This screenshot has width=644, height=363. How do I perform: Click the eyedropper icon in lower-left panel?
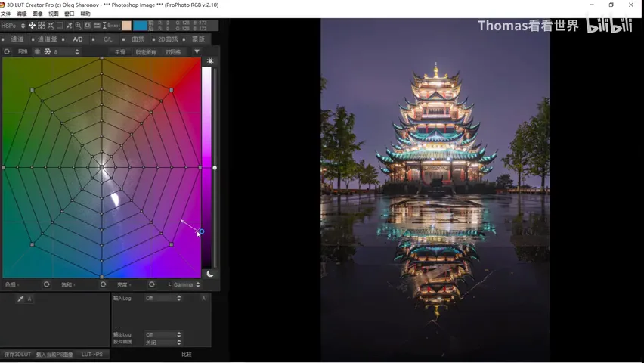tap(20, 299)
